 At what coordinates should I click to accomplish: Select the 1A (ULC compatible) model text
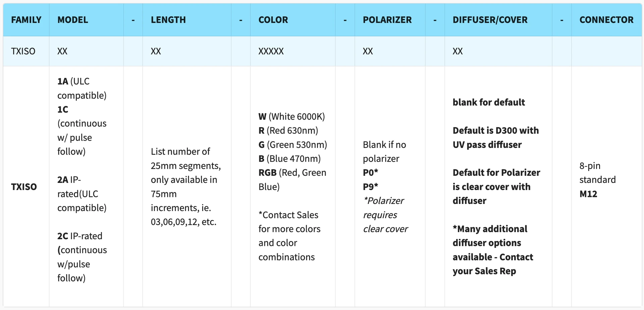click(82, 88)
